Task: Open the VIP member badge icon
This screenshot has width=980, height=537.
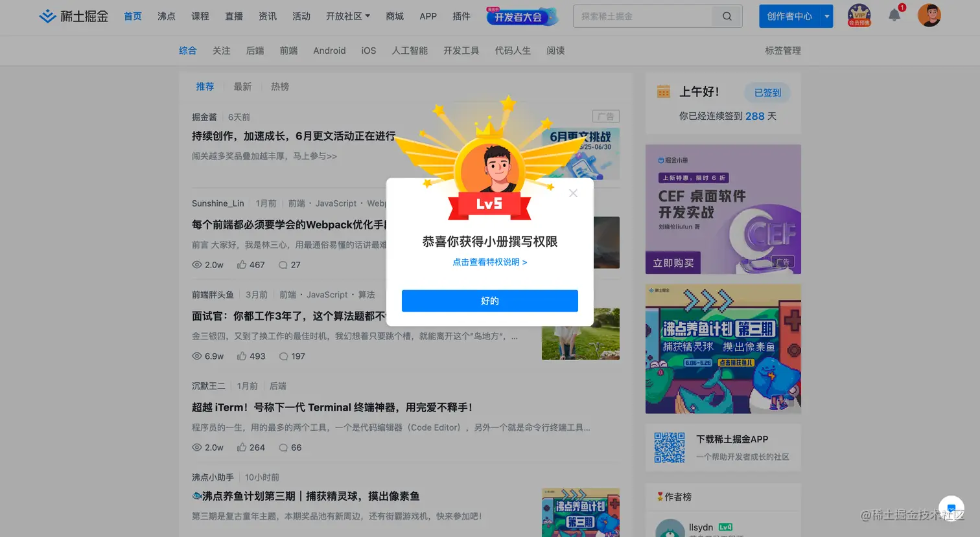Action: pos(859,15)
